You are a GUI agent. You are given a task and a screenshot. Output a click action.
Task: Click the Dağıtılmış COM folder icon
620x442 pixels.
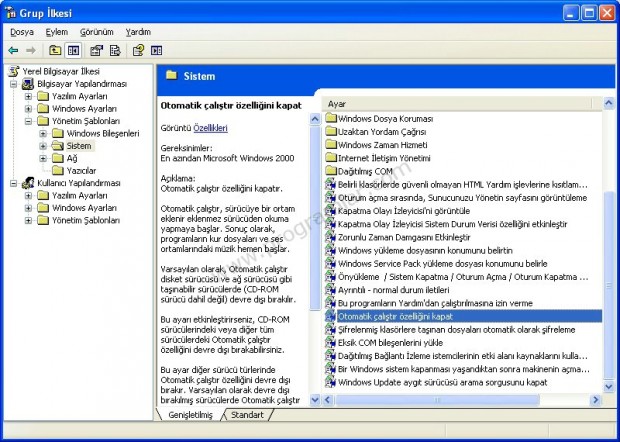(331, 171)
